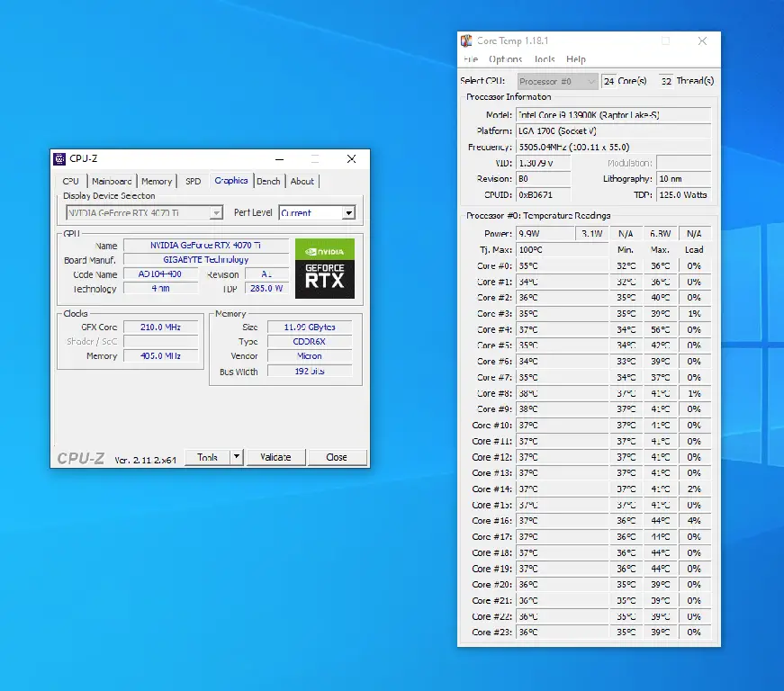Click the Model Intel Core i9 13900K field
Image resolution: width=784 pixels, height=691 pixels.
click(613, 115)
